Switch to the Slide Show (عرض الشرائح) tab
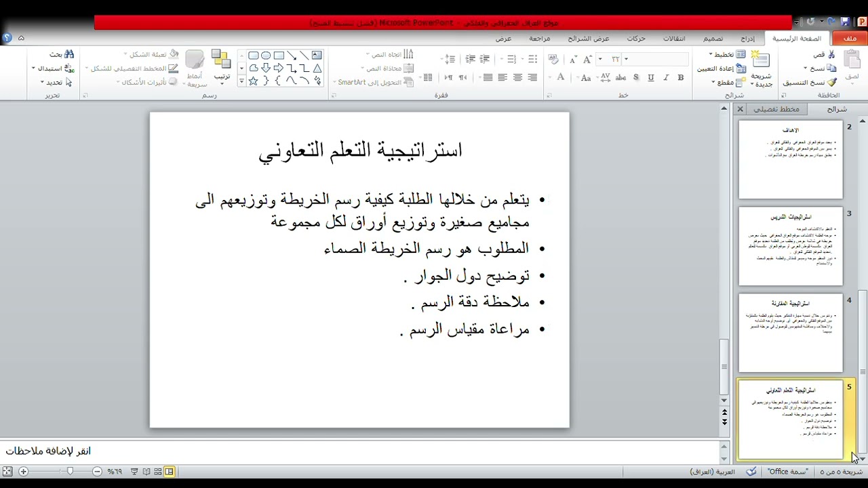This screenshot has height=488, width=868. 589,39
